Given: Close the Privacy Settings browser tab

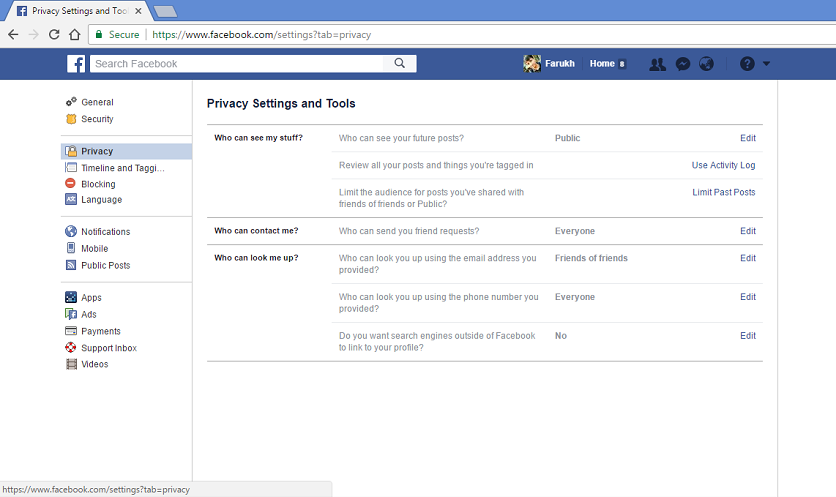Looking at the screenshot, I should [x=138, y=11].
